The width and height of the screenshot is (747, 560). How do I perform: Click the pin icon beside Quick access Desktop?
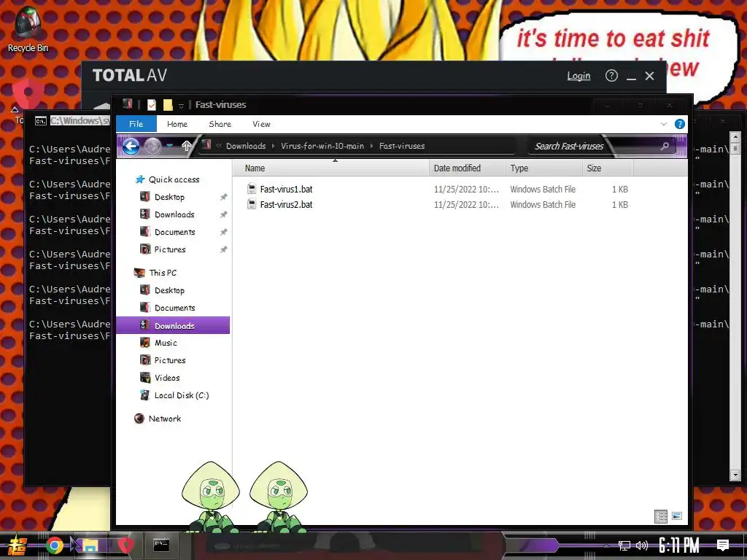[x=223, y=197]
